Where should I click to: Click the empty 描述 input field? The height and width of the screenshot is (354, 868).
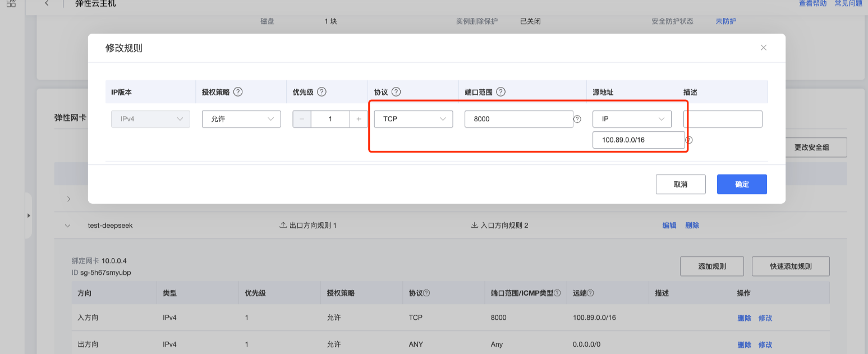[723, 119]
